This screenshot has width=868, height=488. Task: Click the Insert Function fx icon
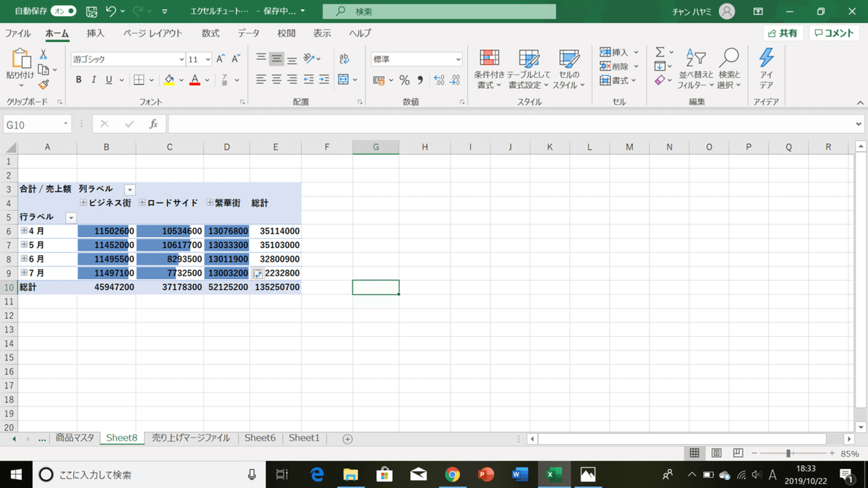coord(153,124)
